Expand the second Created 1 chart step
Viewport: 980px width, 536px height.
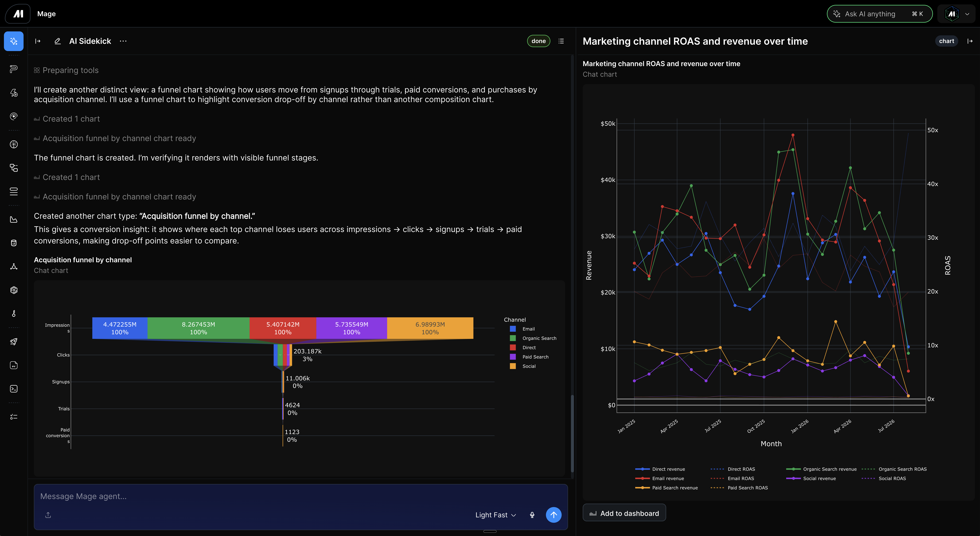click(67, 177)
